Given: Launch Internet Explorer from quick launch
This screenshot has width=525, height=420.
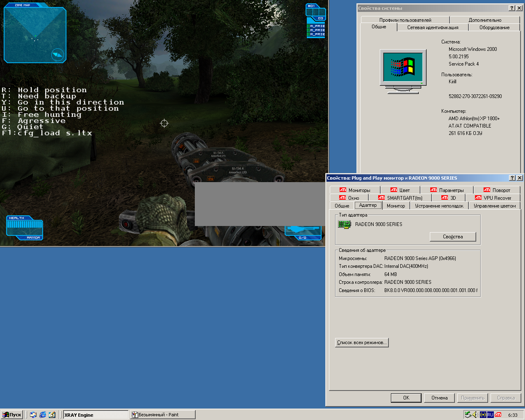Looking at the screenshot, I should [43, 415].
